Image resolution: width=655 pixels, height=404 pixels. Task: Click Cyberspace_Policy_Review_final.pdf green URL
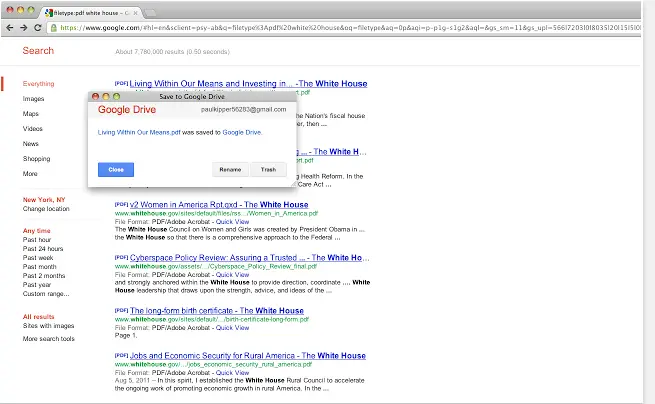pos(216,267)
